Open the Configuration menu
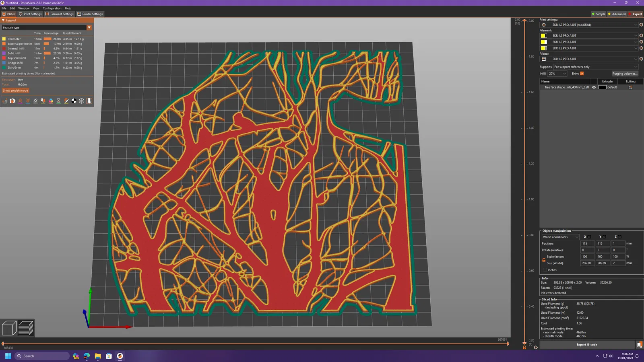This screenshot has height=362, width=644. (52, 8)
